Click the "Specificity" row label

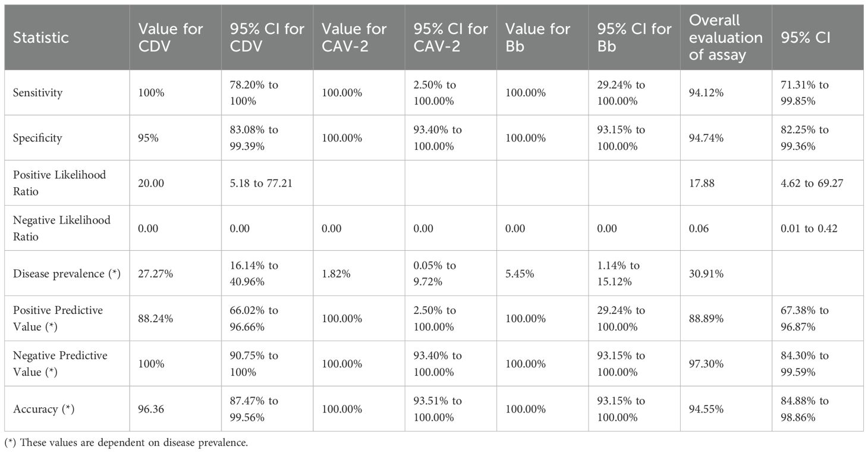(x=37, y=138)
